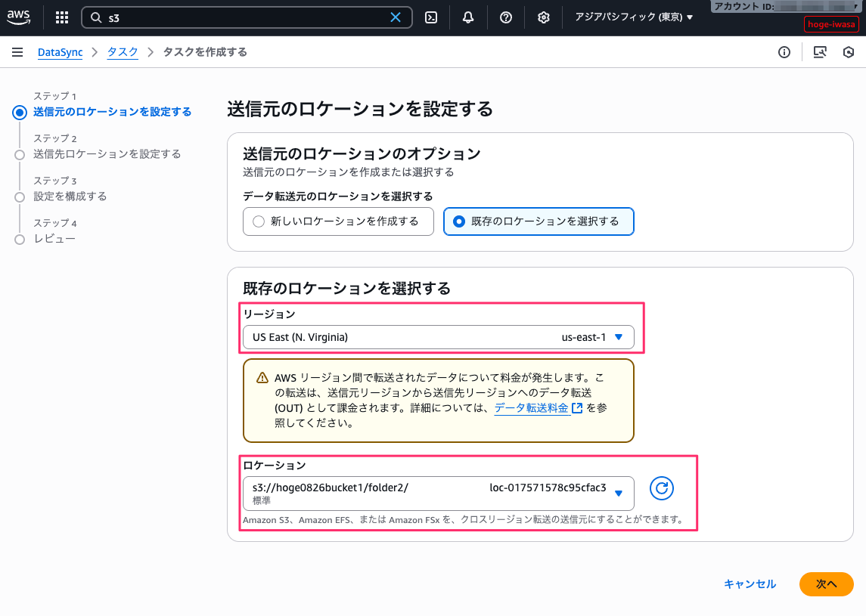Go to the タスク breadcrumb link
The width and height of the screenshot is (866, 616).
123,52
